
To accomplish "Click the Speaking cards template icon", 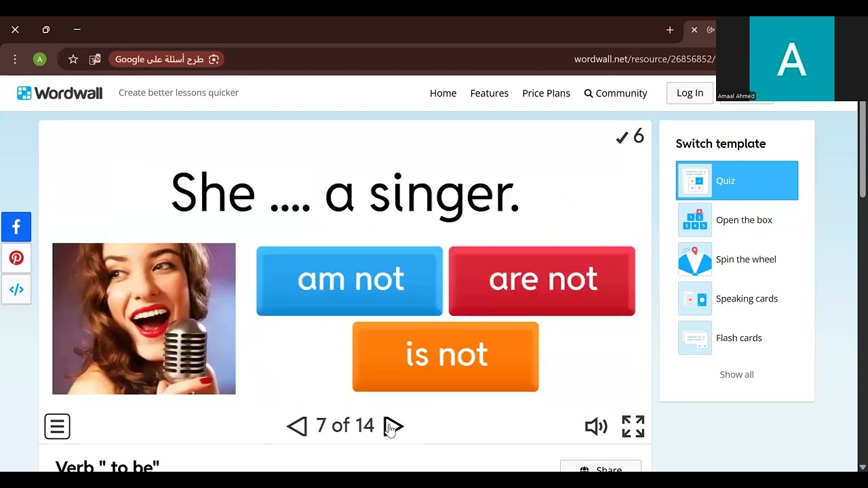I will point(695,299).
